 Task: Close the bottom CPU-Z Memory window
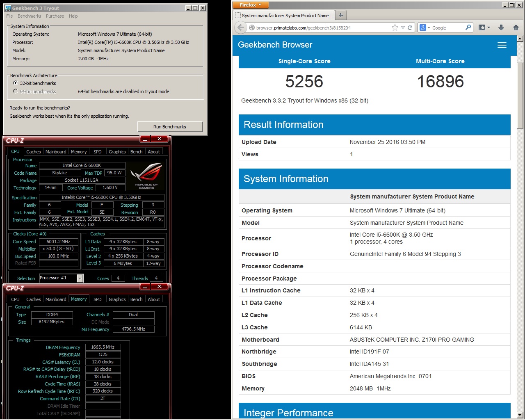click(x=160, y=287)
